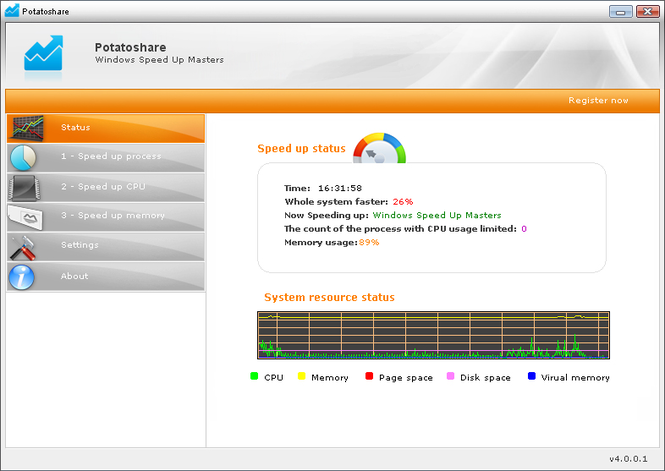Click the 'Page space' legend label

[x=406, y=378]
